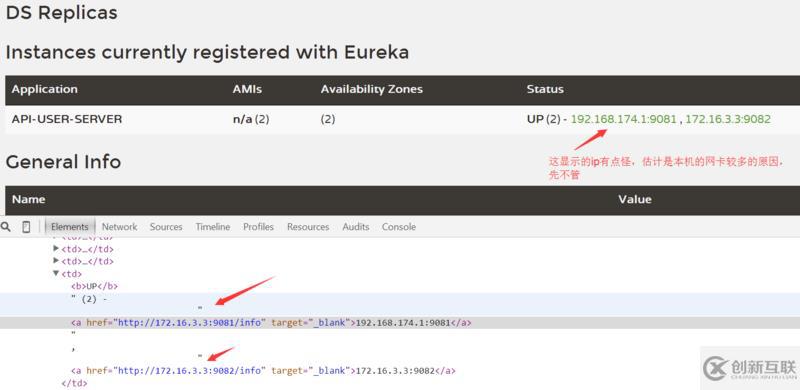Image resolution: width=800 pixels, height=390 pixels.
Task: Click the Value column header
Action: 635,199
